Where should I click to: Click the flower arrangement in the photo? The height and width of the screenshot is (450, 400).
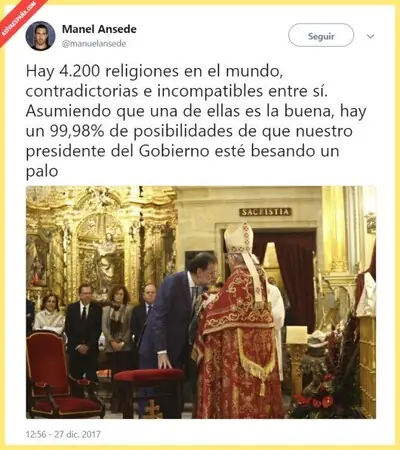[x=325, y=373]
